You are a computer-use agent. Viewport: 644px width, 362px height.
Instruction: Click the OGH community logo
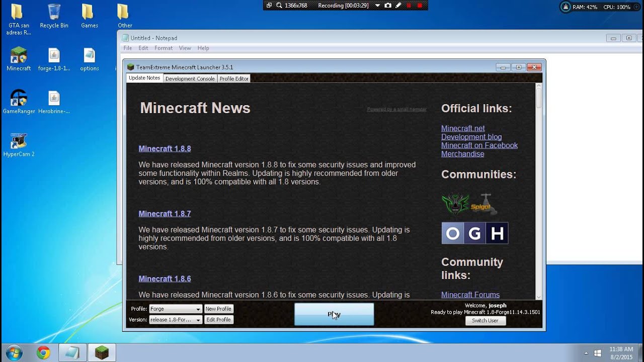click(474, 233)
